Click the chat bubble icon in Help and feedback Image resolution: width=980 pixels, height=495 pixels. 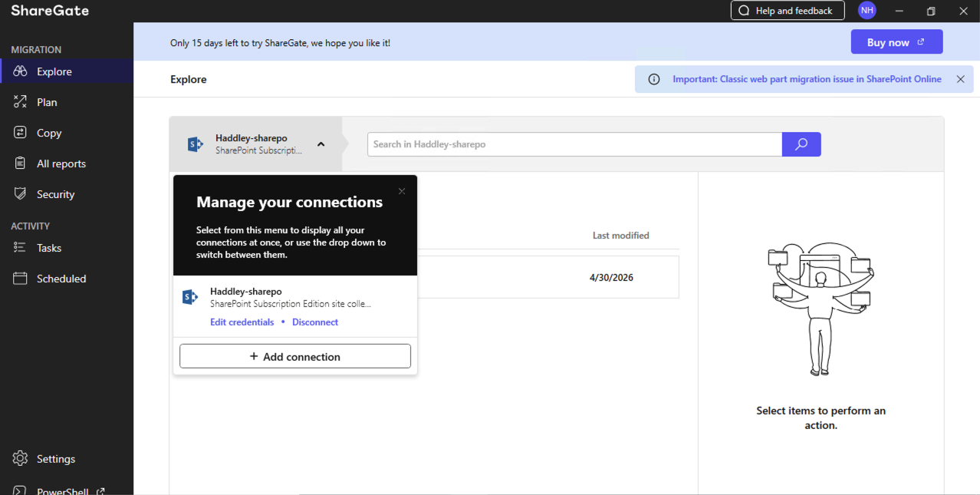click(x=744, y=11)
